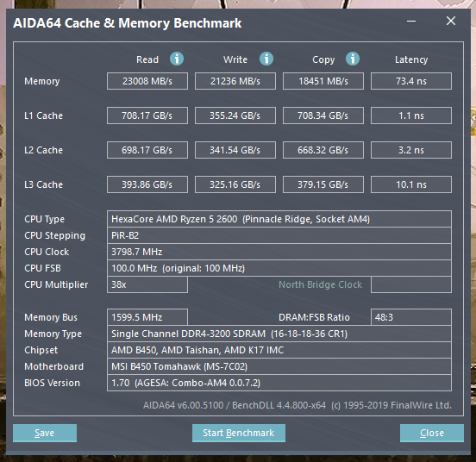
Task: Click the empty North Bridge Clock field
Action: pos(411,284)
